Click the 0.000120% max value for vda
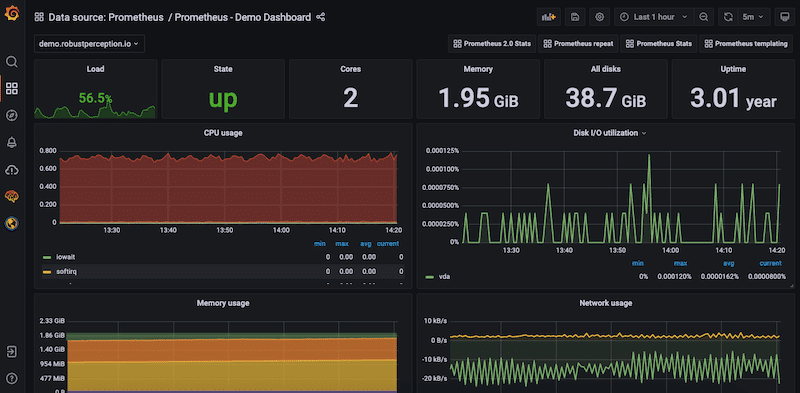Screen dimensions: 800x393 tap(673, 277)
